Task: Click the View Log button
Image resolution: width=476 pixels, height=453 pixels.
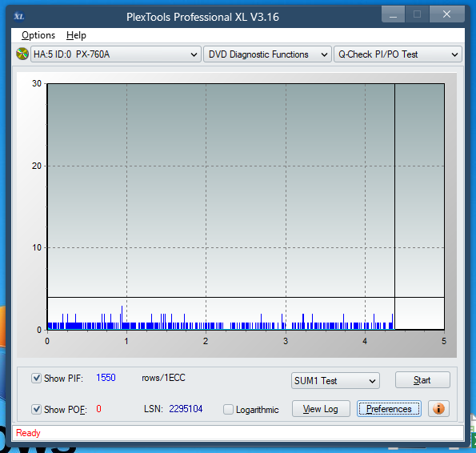Action: tap(321, 409)
